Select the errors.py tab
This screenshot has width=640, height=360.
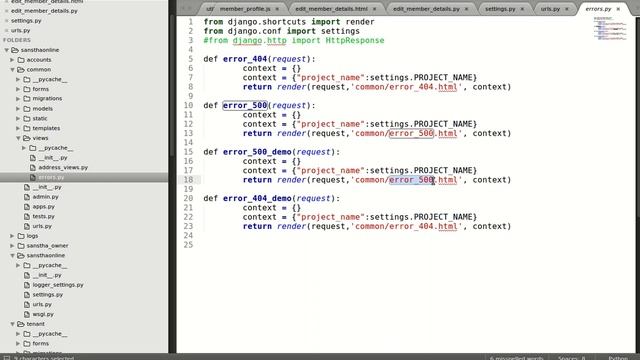598,9
